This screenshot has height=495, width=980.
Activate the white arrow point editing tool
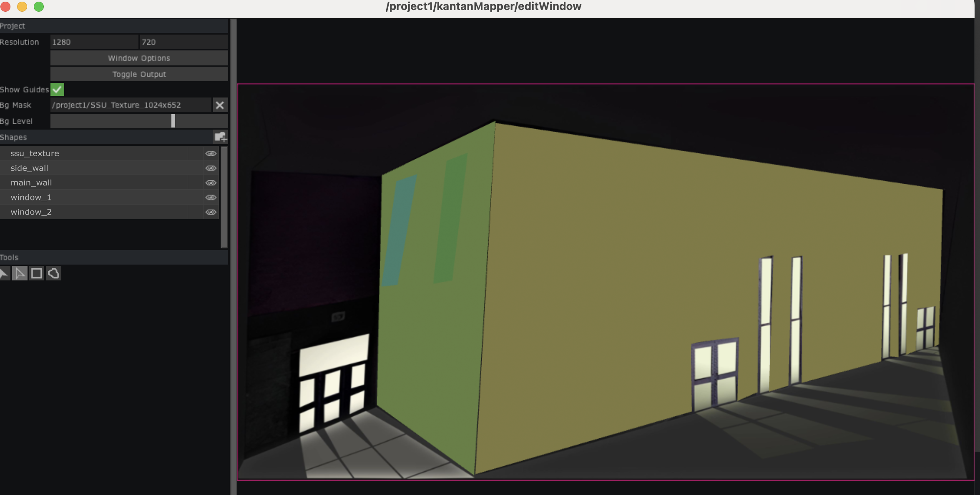20,273
